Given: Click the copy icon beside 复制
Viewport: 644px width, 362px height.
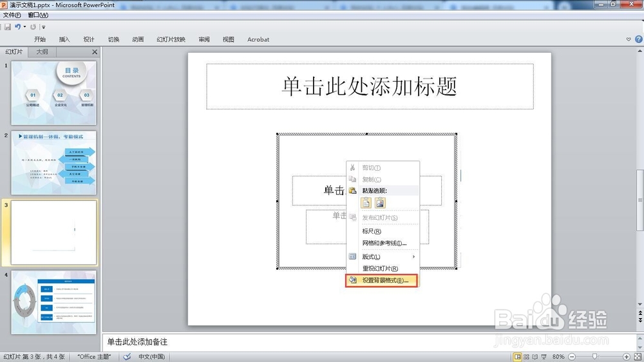Looking at the screenshot, I should click(352, 179).
